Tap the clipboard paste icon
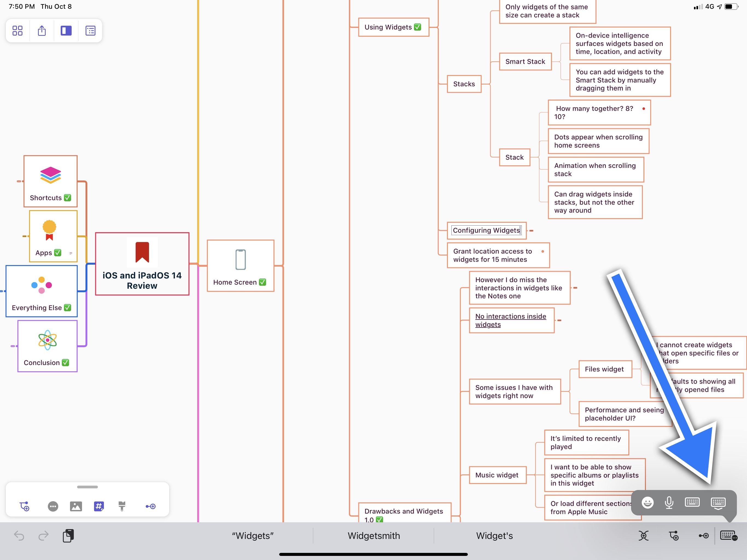This screenshot has width=747, height=560. point(68,536)
